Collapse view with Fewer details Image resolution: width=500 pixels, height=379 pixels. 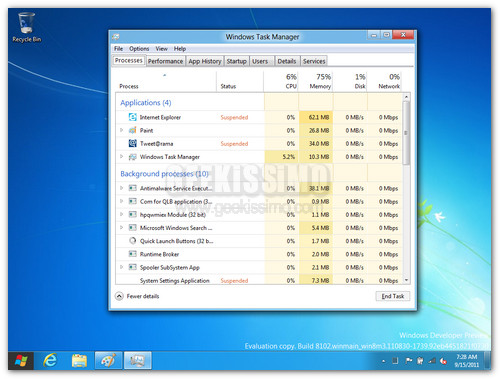pyautogui.click(x=137, y=296)
